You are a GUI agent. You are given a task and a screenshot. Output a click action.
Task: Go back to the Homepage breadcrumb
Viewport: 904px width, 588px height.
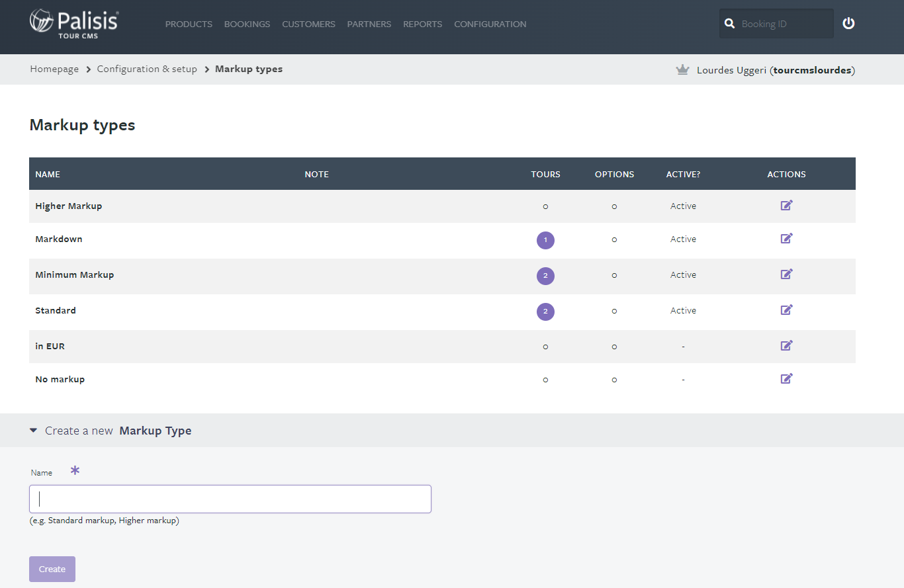click(54, 69)
